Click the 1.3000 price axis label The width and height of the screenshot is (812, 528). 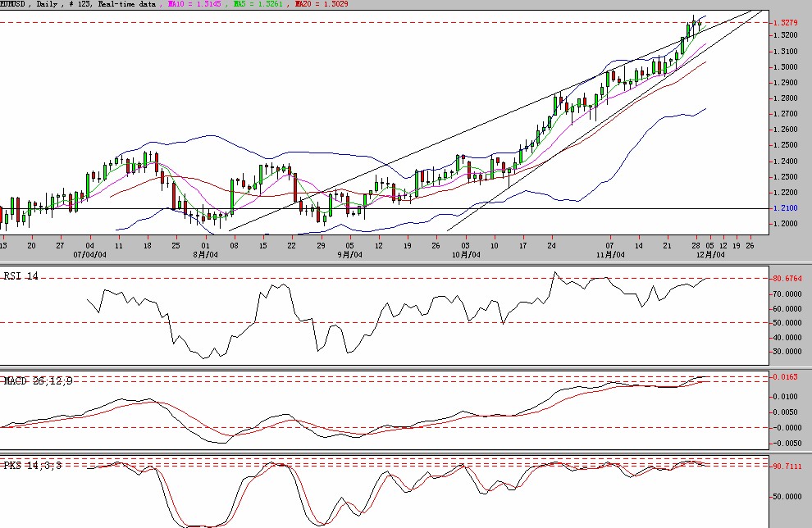(785, 66)
